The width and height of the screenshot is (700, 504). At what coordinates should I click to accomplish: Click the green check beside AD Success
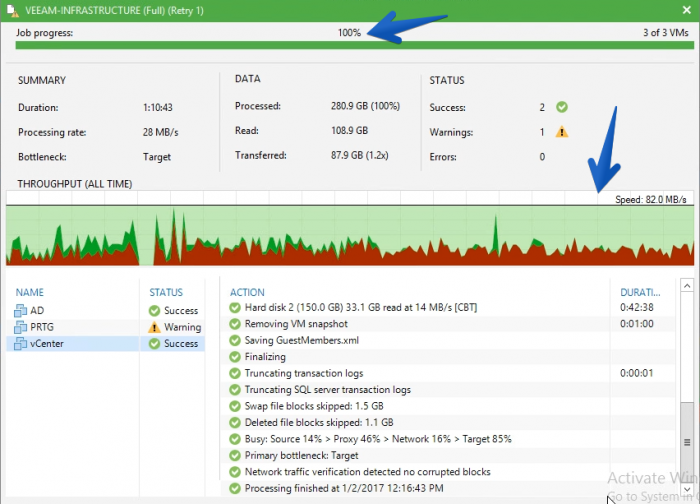tap(154, 311)
